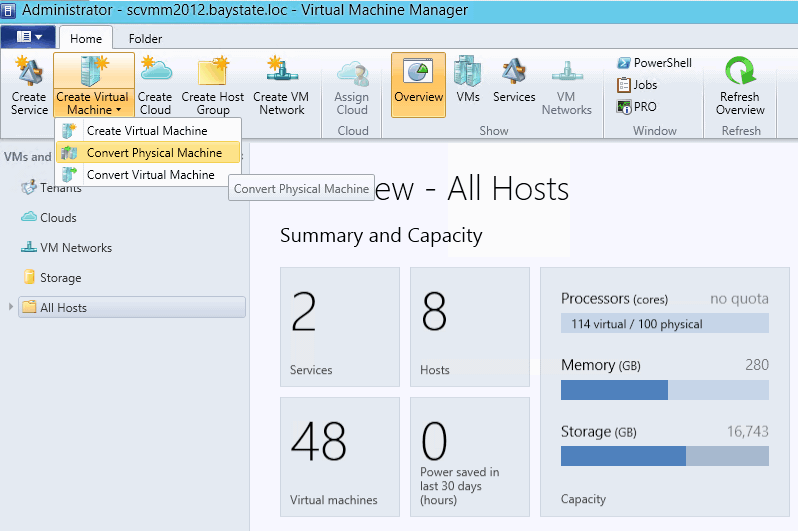Click the Services view icon
This screenshot has width=798, height=531.
[x=514, y=80]
